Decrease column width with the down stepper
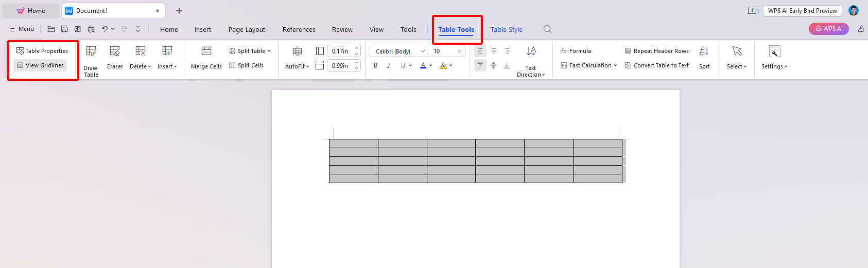Viewport: 868px width, 268px height. [357, 68]
